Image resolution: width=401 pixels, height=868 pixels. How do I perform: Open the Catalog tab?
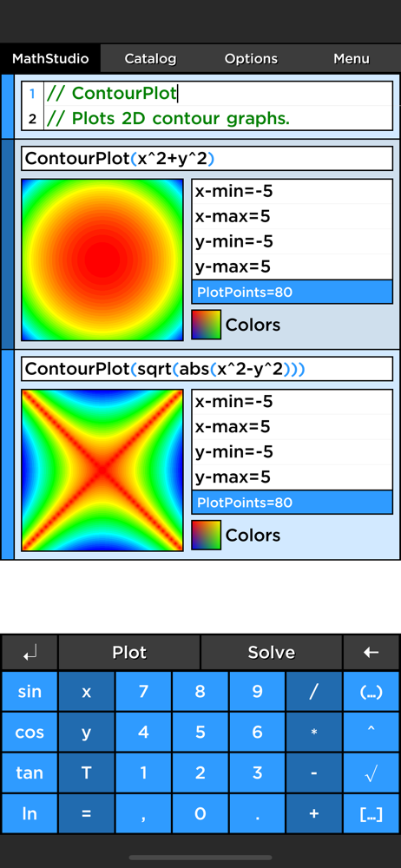point(150,59)
